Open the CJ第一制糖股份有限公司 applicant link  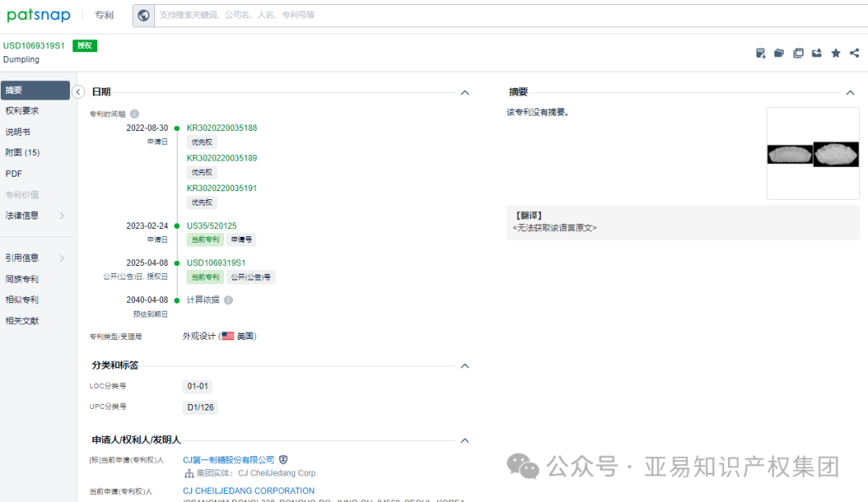click(x=228, y=460)
